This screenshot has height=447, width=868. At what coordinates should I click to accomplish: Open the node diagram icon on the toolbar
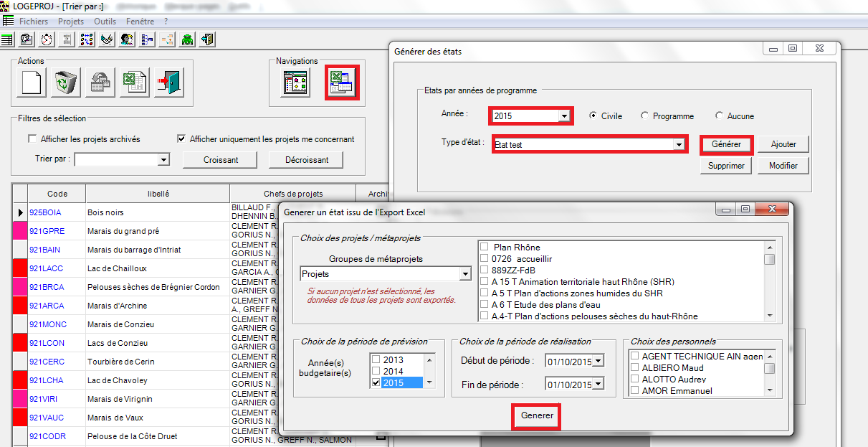coord(87,39)
